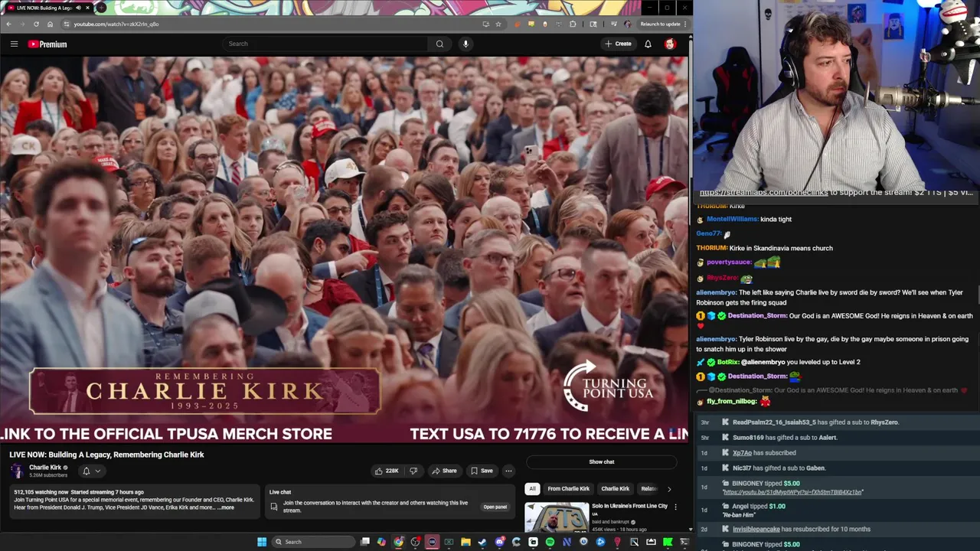Screen dimensions: 980x551
Task: Open Discord from the taskbar
Action: [x=499, y=542]
